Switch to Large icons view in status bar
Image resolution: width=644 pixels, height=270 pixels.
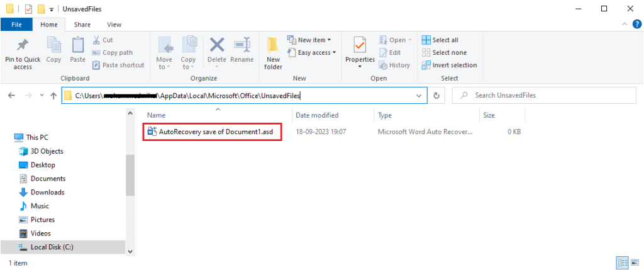click(x=635, y=262)
